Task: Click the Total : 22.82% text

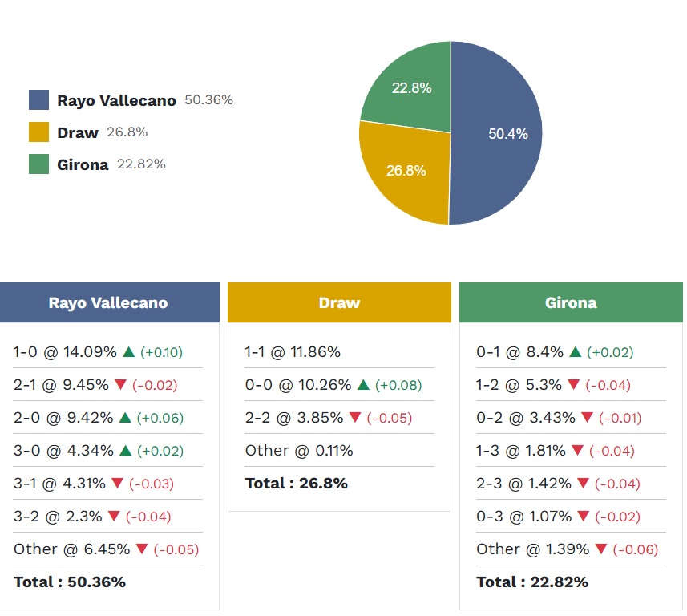Action: coord(532,582)
